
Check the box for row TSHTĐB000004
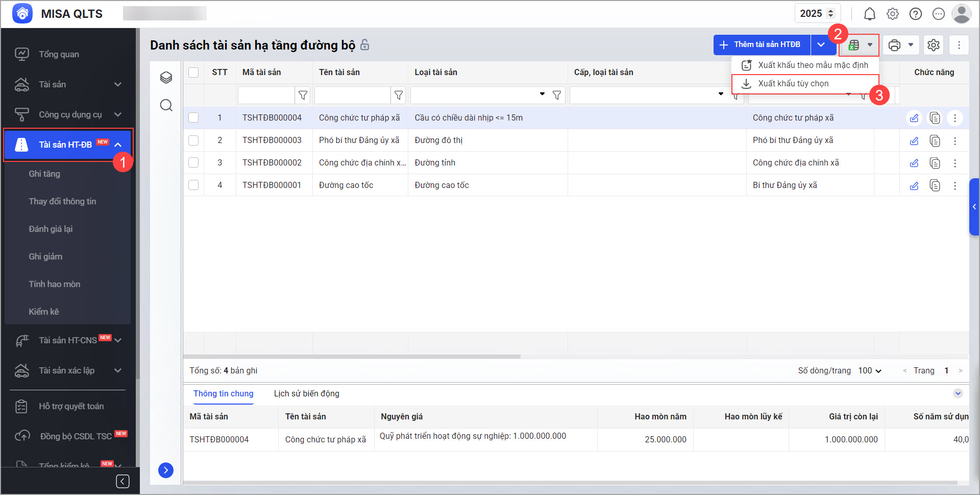(193, 118)
